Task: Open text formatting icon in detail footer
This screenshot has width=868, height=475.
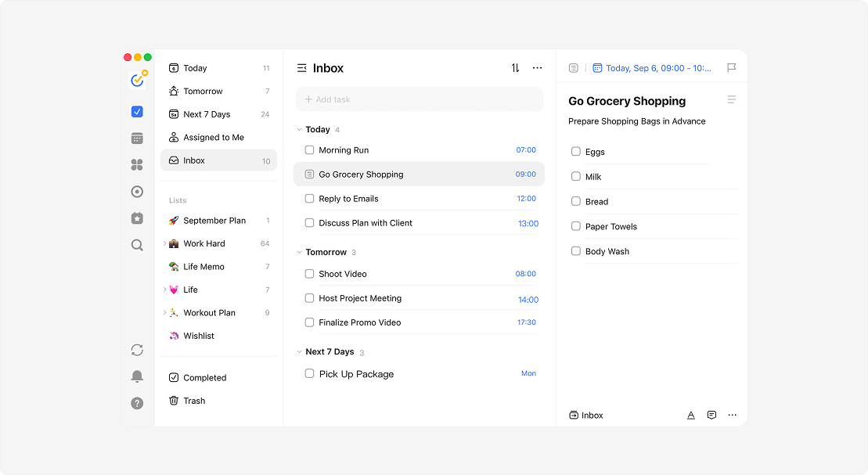Action: tap(691, 416)
